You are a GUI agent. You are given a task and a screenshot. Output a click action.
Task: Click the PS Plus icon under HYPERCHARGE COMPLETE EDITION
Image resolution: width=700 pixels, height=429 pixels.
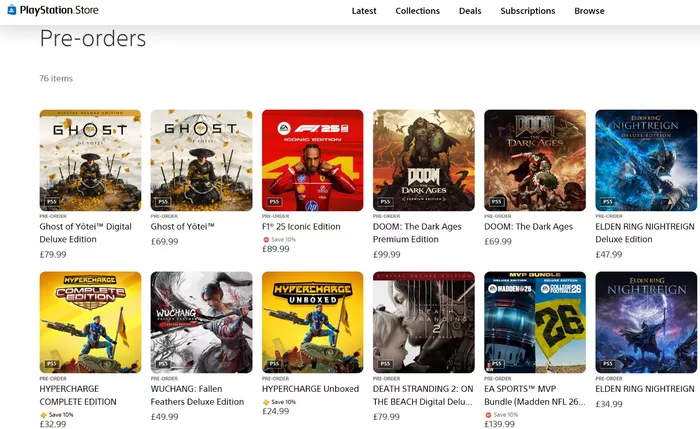point(44,415)
